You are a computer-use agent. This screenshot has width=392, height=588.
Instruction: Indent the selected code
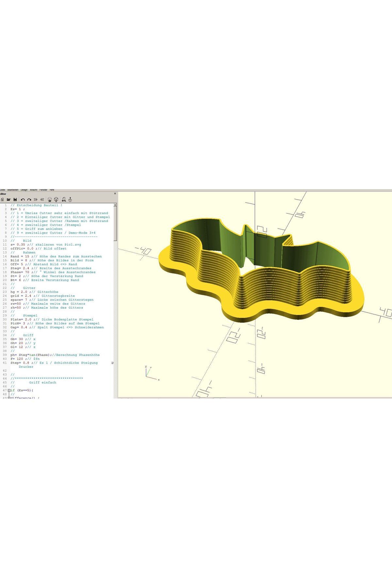click(x=42, y=199)
